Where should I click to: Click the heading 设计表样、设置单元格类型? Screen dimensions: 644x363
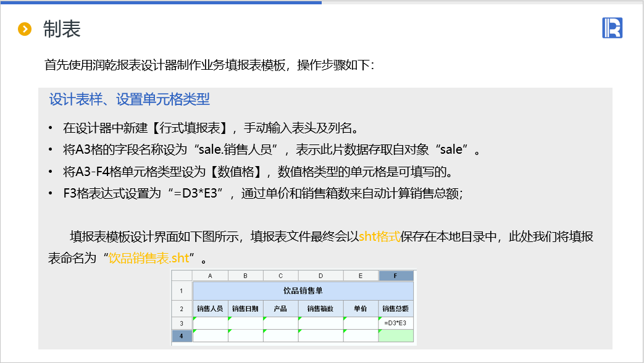130,99
